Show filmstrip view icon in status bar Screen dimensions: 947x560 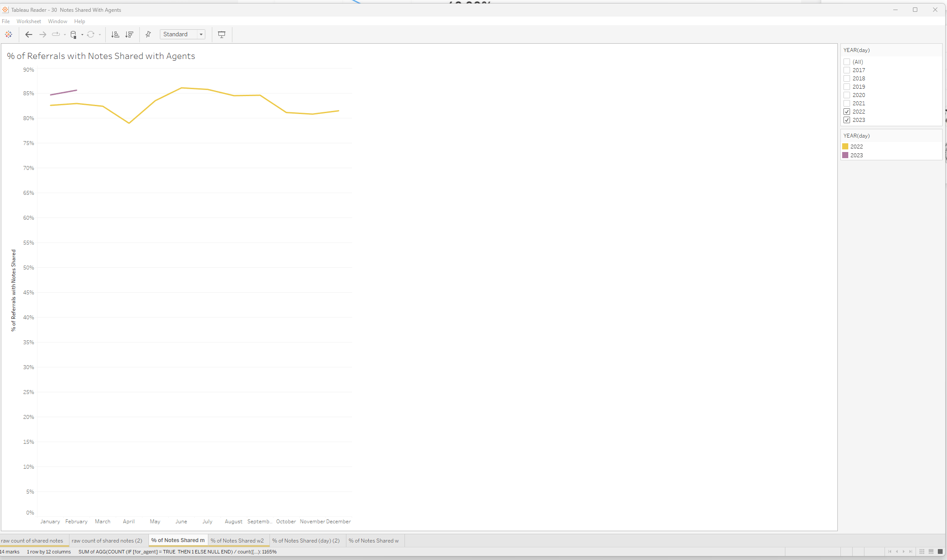click(931, 552)
